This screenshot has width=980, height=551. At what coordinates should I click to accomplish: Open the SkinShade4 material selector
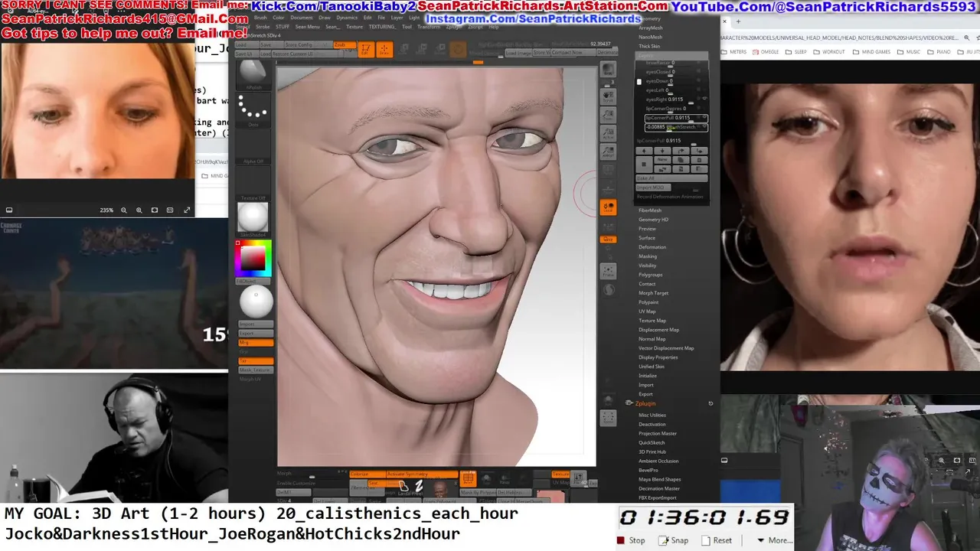(x=253, y=220)
